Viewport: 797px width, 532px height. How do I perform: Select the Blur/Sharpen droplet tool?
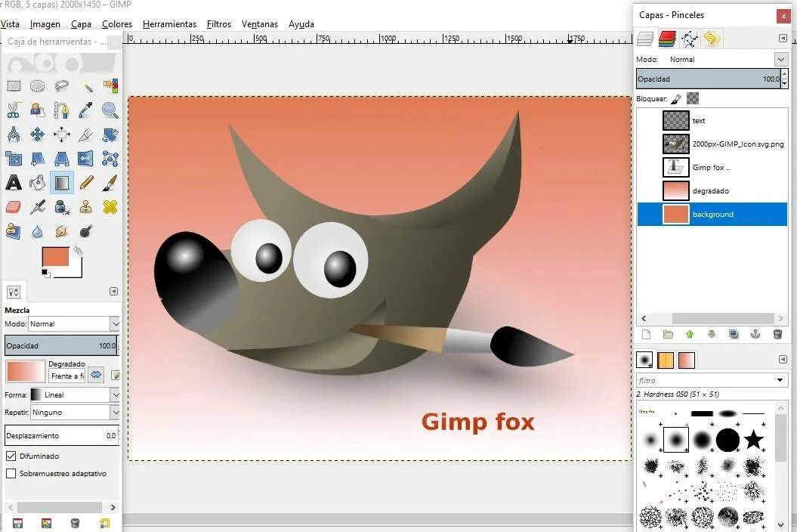tap(37, 231)
